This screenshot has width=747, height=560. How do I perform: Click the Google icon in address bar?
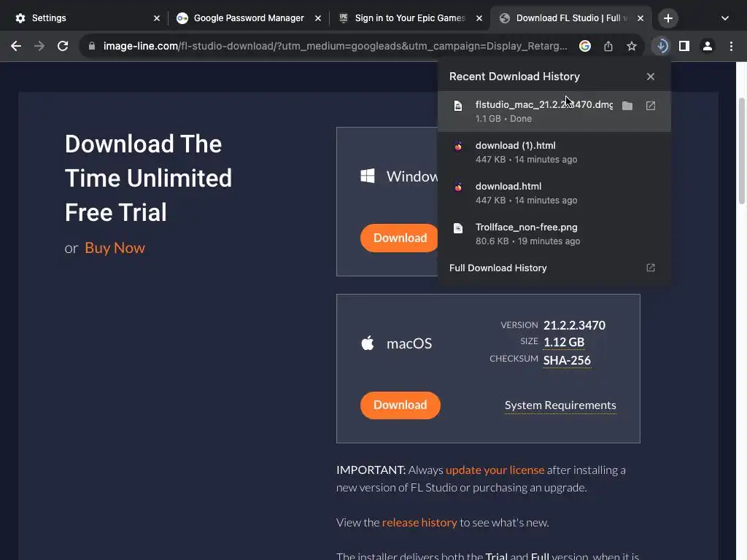585,46
